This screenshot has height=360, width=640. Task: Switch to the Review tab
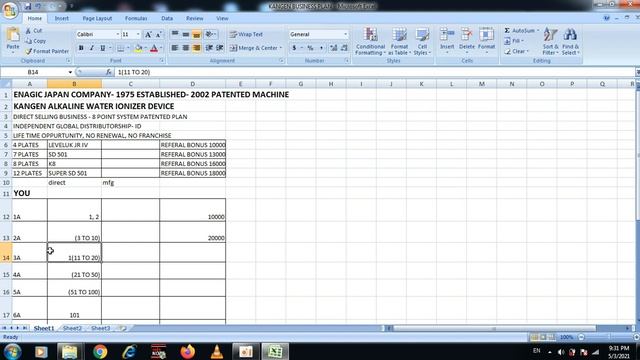194,18
